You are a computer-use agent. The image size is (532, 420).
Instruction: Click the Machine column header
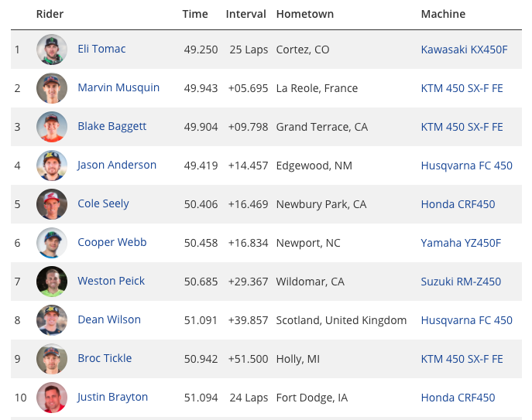point(443,14)
